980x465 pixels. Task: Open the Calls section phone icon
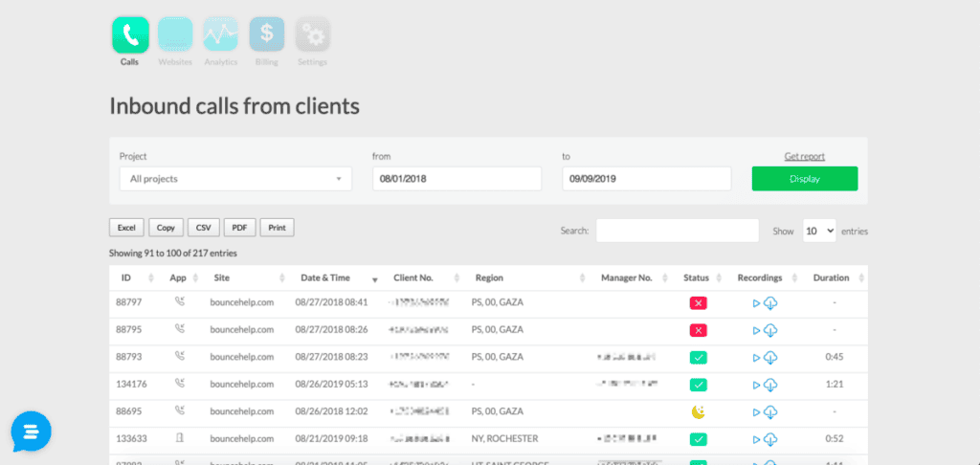click(x=130, y=35)
